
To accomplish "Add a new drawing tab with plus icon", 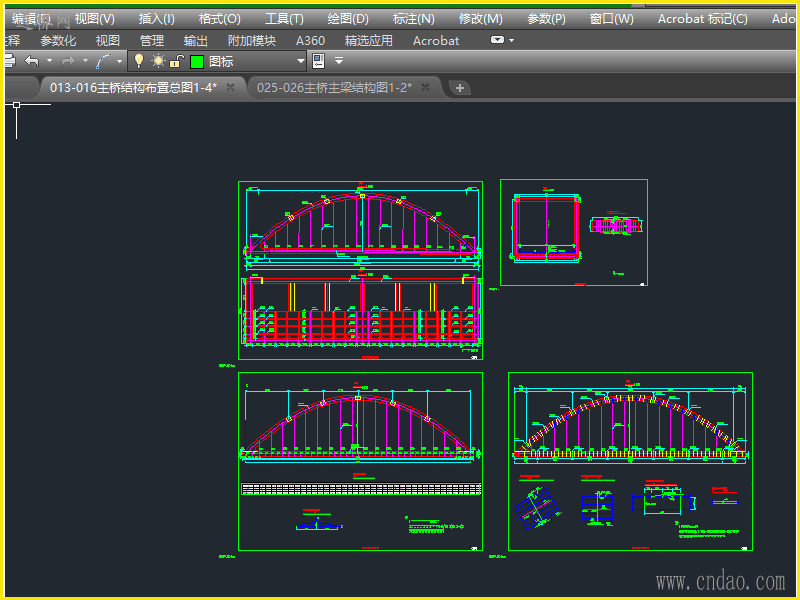I will (460, 88).
